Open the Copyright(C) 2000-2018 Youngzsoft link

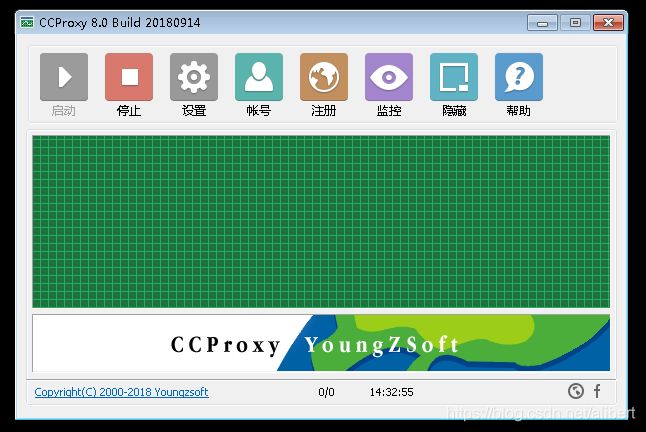point(121,392)
